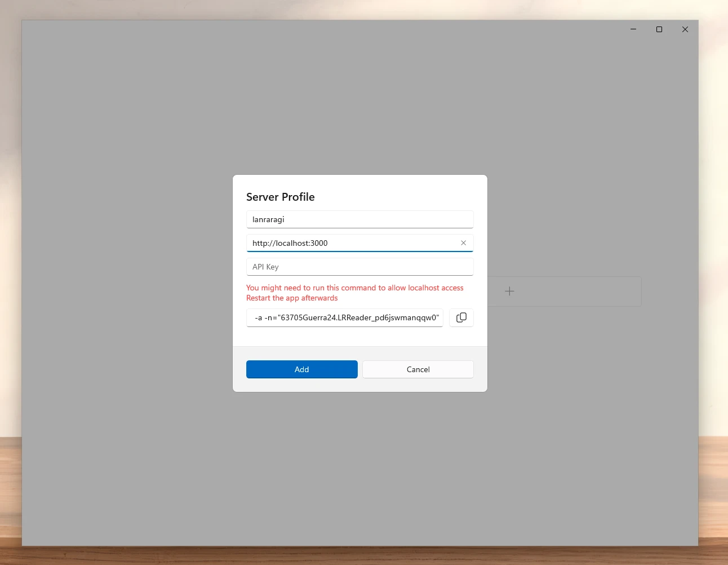Screen dimensions: 728x565
Task: Click the Server Profile heading
Action: [281, 197]
